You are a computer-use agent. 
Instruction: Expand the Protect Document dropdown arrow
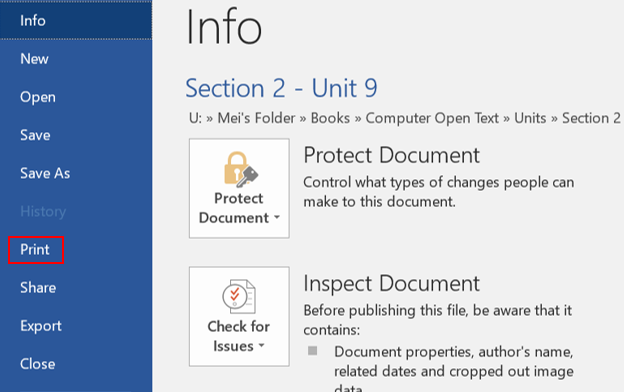click(x=277, y=217)
